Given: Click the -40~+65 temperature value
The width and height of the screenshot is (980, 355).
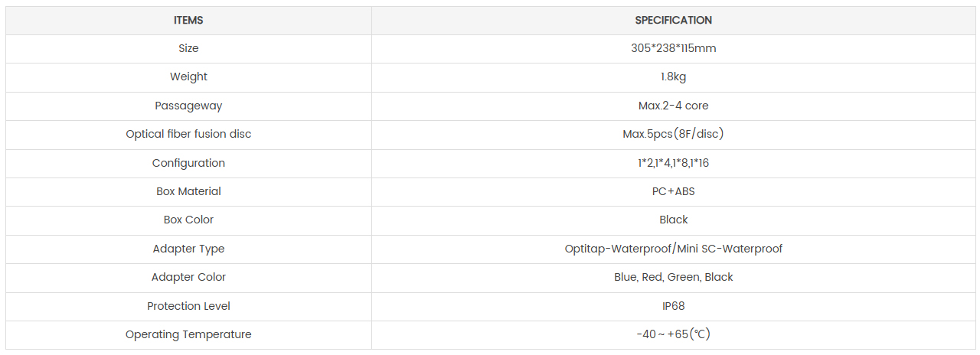Looking at the screenshot, I should click(x=673, y=334).
